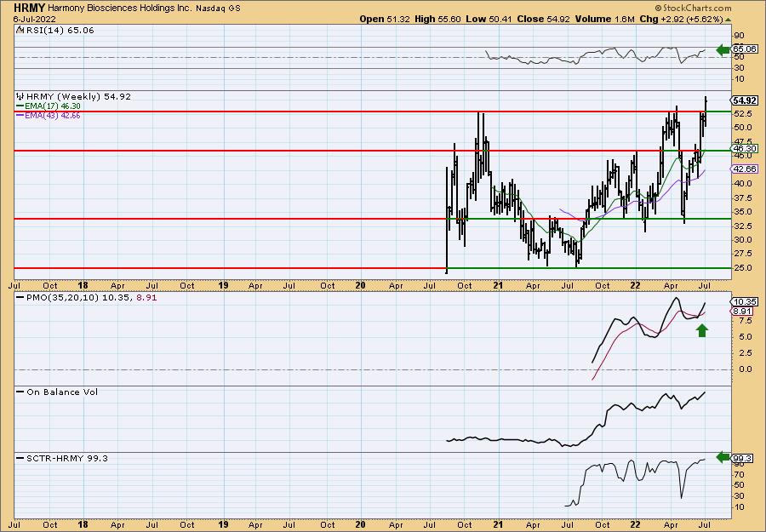Click the Chg +2.92 (+5.62%) value
This screenshot has height=532, width=766.
point(681,19)
